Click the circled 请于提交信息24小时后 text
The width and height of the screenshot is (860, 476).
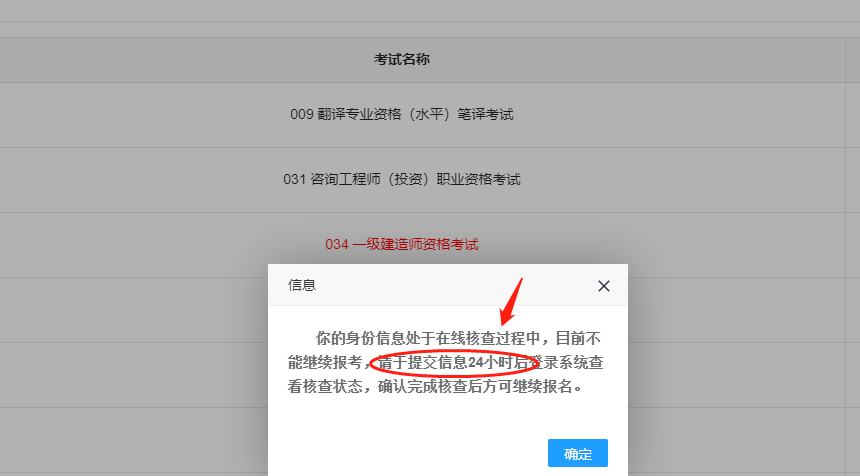[453, 362]
